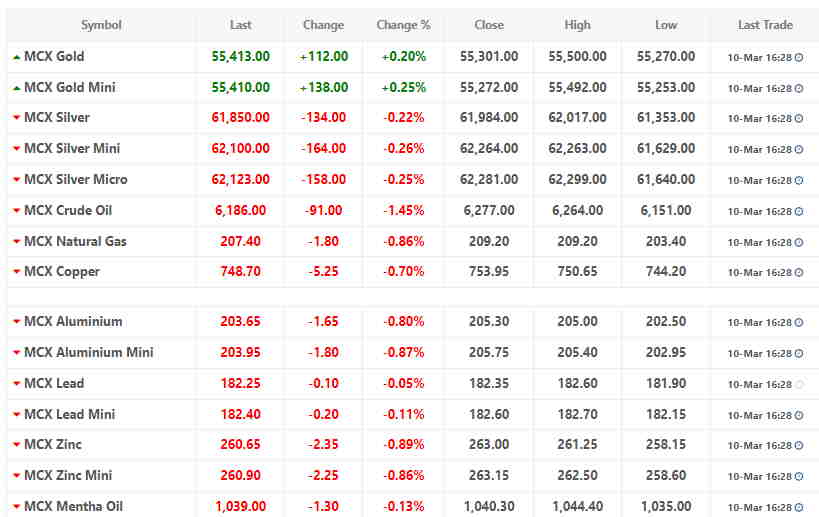This screenshot has width=819, height=517.
Task: Open the MCX Crude Oil symbol link
Action: 68,210
